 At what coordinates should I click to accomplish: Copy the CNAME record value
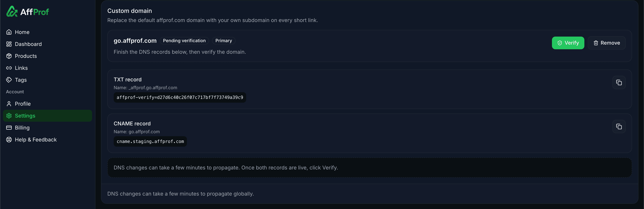tap(619, 126)
